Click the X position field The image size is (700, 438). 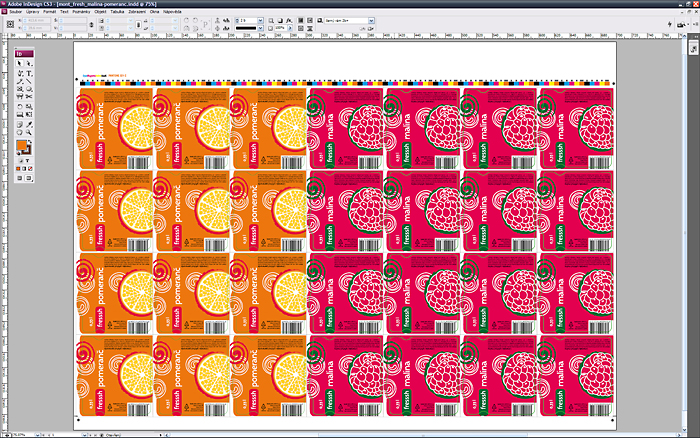pyautogui.click(x=38, y=21)
